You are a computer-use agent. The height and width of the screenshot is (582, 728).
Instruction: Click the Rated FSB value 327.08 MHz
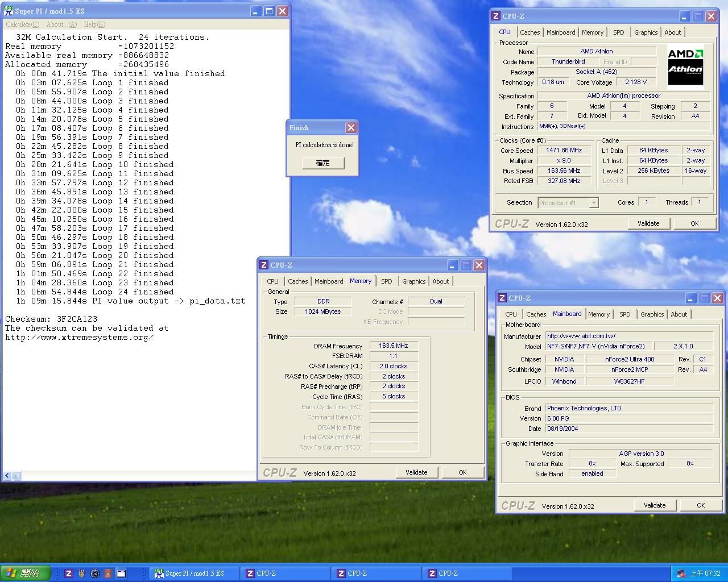pos(564,181)
